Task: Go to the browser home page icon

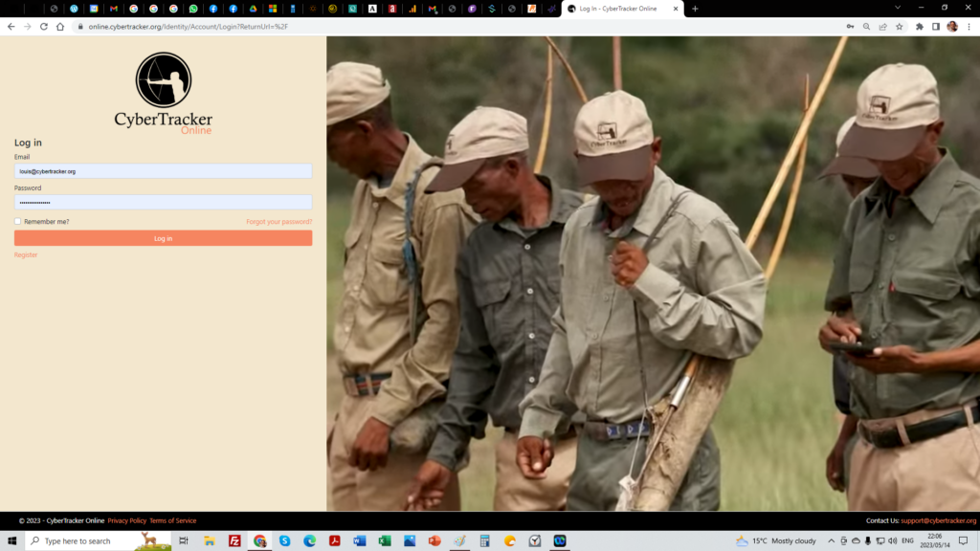Action: tap(59, 27)
